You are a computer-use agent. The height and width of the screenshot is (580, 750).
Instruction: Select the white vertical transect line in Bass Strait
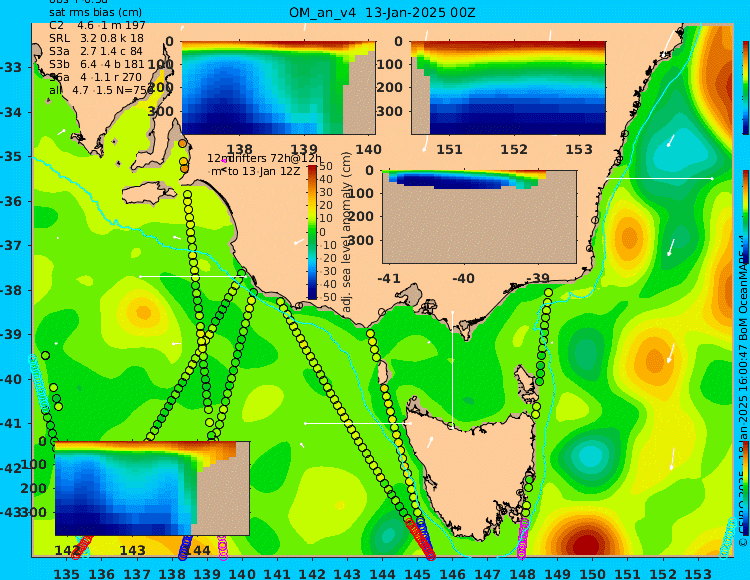pos(452,368)
